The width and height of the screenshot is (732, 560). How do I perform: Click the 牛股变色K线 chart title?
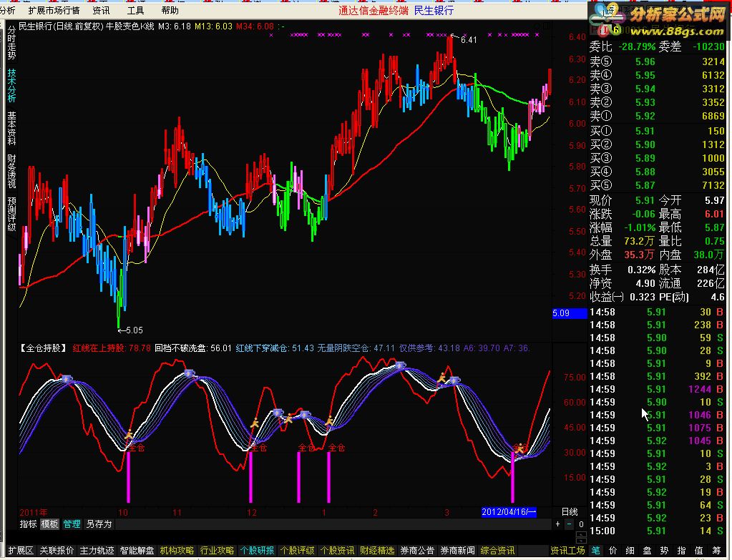[x=130, y=26]
